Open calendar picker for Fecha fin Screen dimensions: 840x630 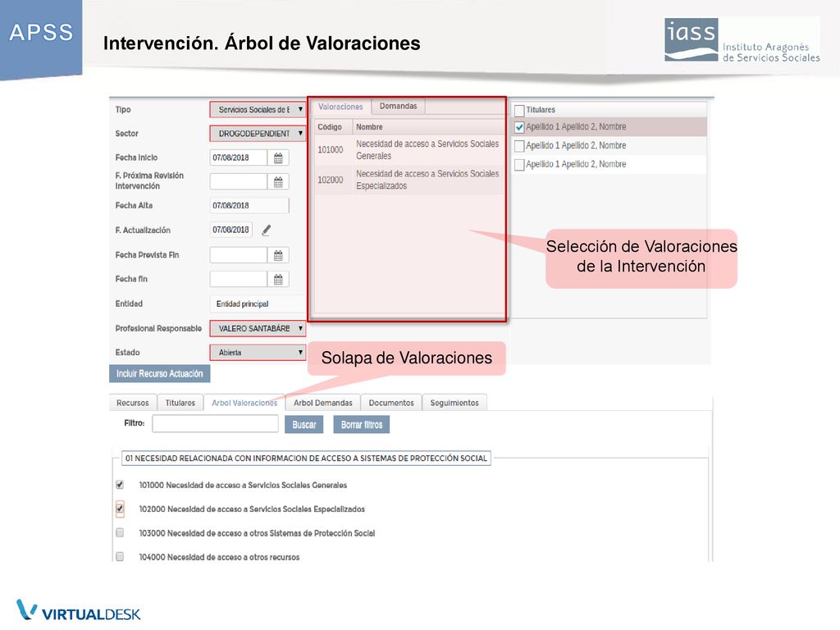tap(278, 279)
